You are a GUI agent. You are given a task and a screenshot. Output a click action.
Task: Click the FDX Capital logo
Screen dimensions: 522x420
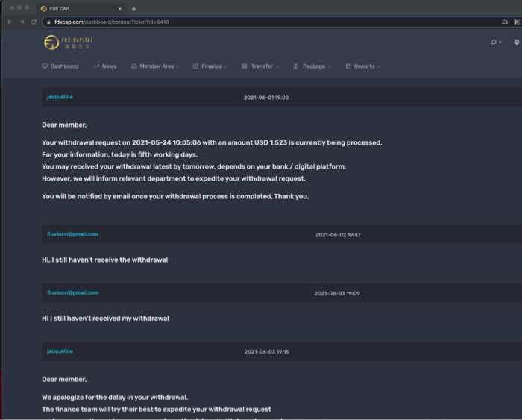(x=69, y=43)
